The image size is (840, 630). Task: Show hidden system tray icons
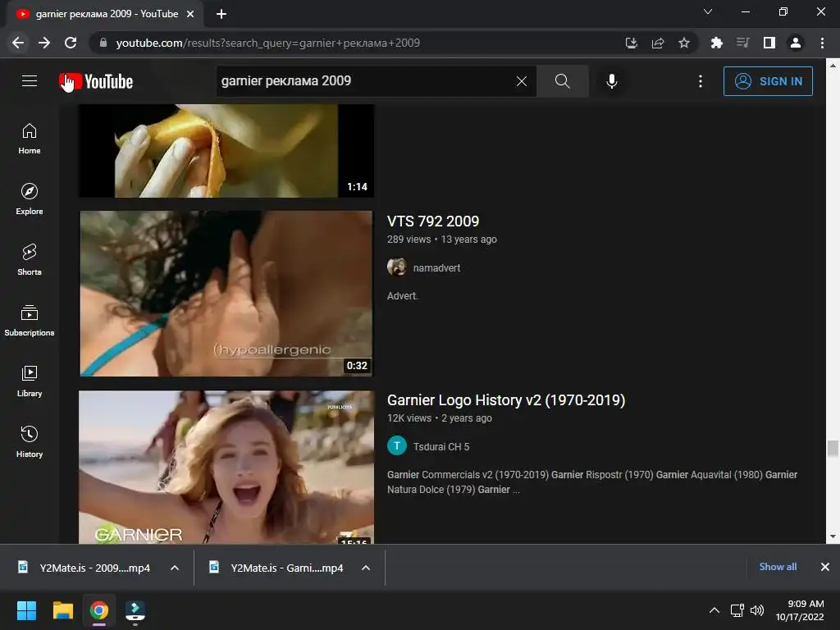pos(714,610)
